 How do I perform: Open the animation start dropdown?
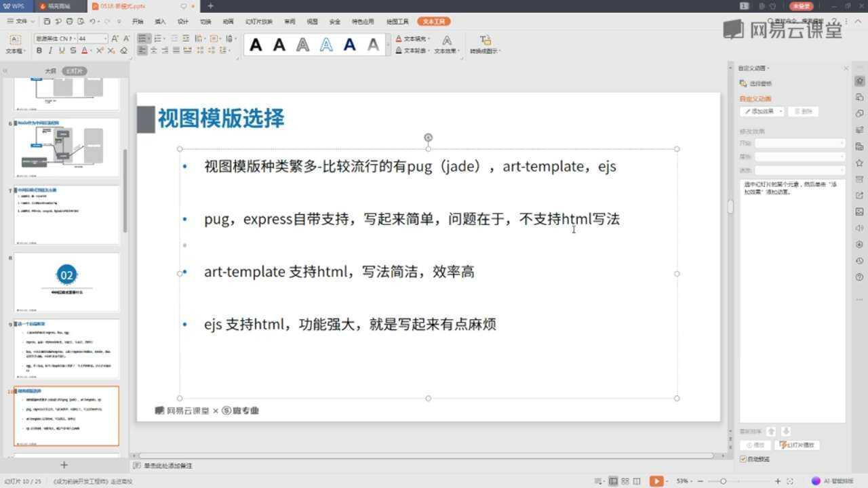[800, 144]
